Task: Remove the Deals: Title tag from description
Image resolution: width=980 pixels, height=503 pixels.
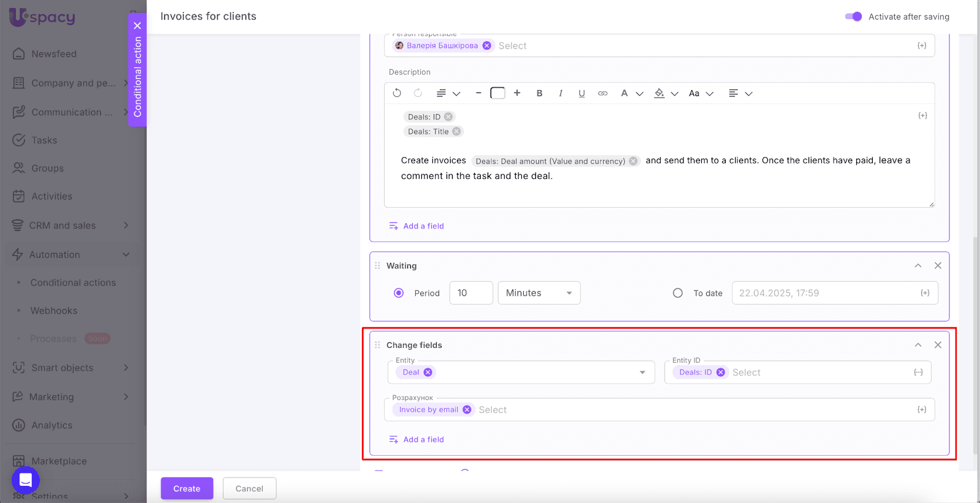Action: coord(456,132)
